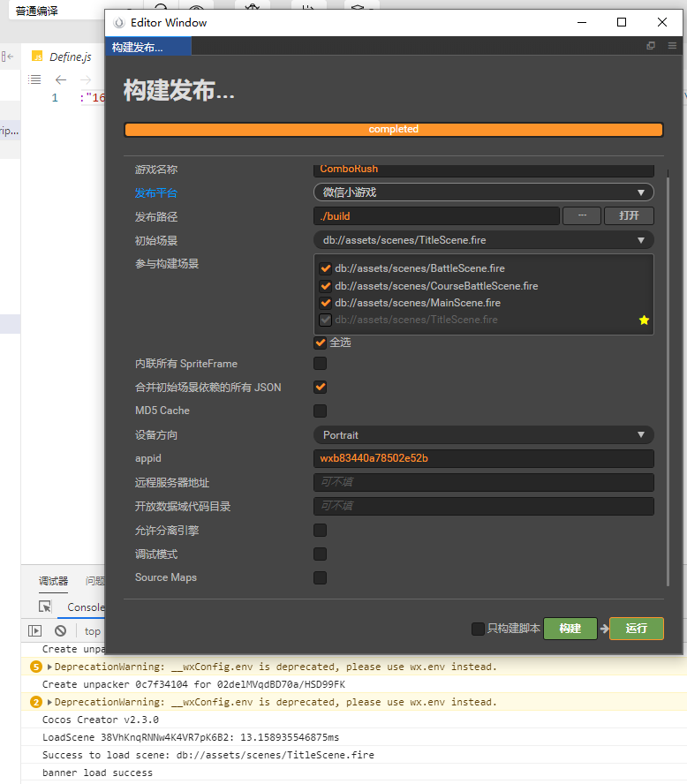The width and height of the screenshot is (687, 784).
Task: Click the 发布平台 label link
Action: click(156, 193)
